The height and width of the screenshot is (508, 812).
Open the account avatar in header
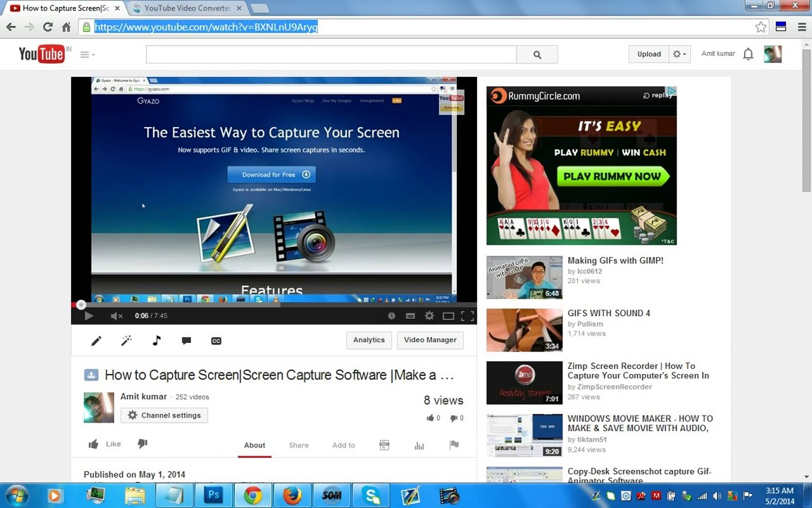[773, 54]
